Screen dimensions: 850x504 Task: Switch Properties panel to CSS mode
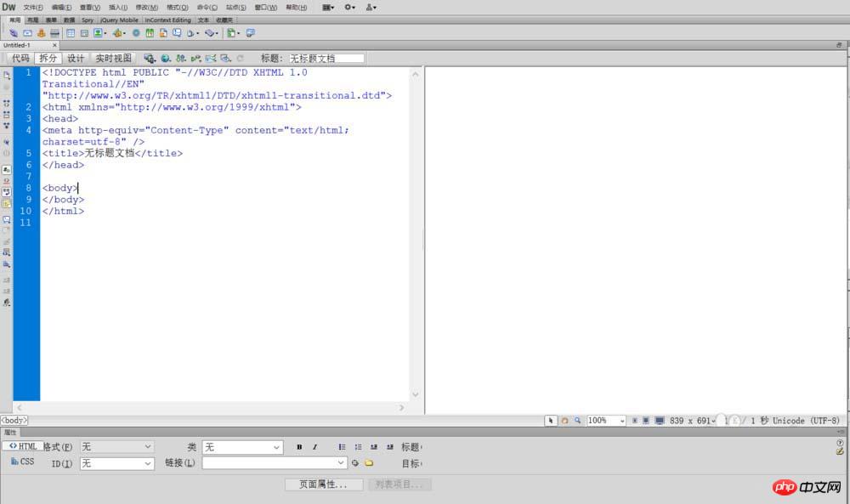point(23,462)
